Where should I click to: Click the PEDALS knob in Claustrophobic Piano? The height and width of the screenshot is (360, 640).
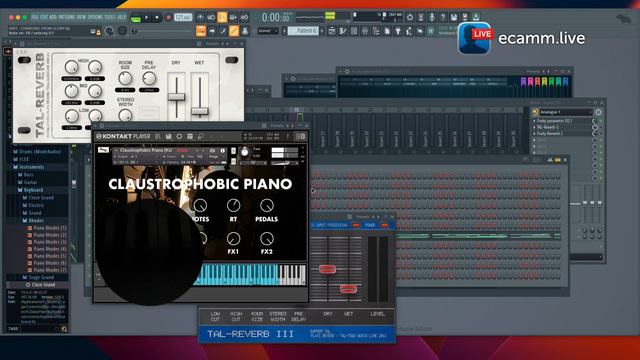(267, 205)
